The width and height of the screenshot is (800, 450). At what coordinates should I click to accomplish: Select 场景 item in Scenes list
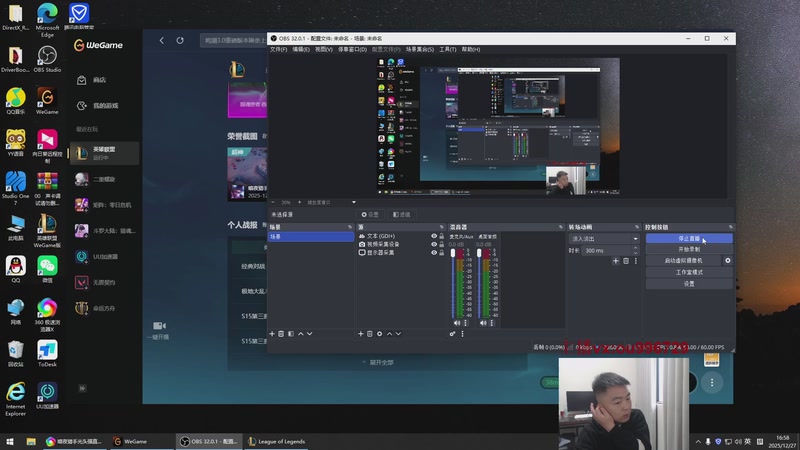[311, 237]
